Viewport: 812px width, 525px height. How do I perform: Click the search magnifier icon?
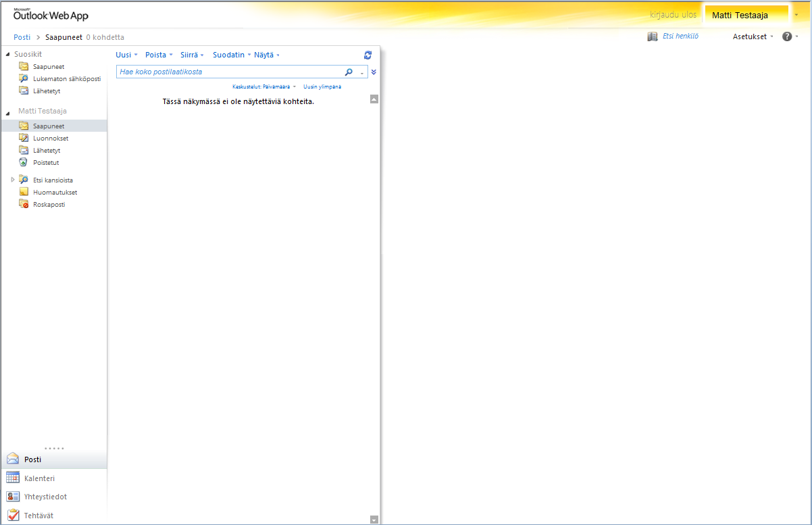coord(349,72)
